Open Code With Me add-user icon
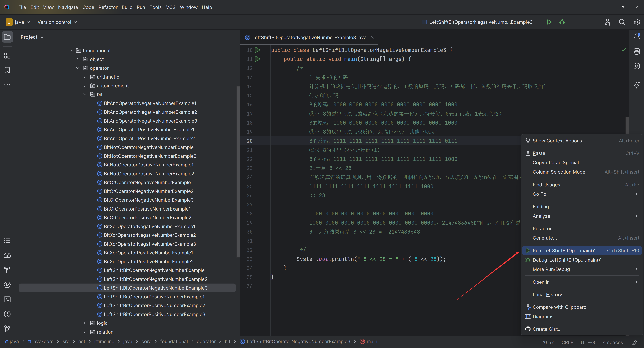This screenshot has width=644, height=348. coord(608,22)
